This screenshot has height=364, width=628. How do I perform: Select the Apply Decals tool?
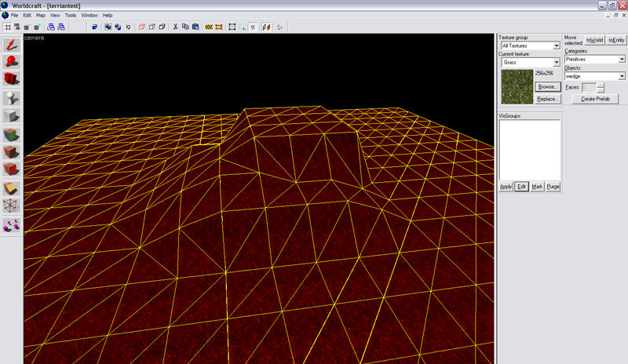[x=11, y=169]
